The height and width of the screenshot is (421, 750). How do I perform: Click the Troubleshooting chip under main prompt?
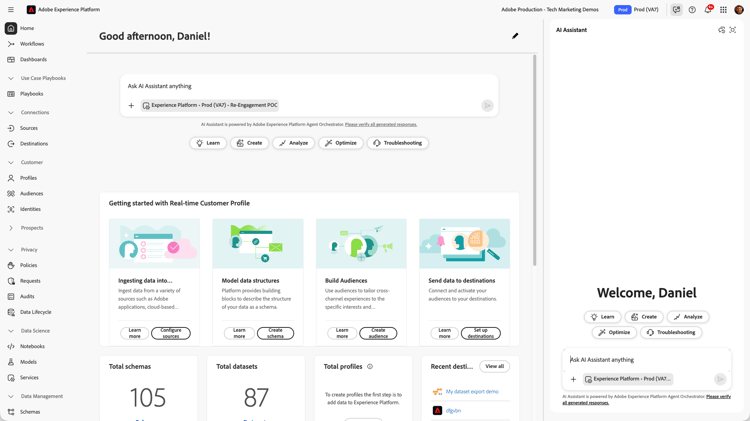[x=397, y=143]
